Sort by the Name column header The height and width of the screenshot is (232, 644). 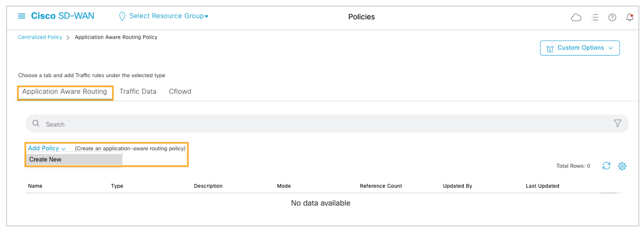(35, 186)
